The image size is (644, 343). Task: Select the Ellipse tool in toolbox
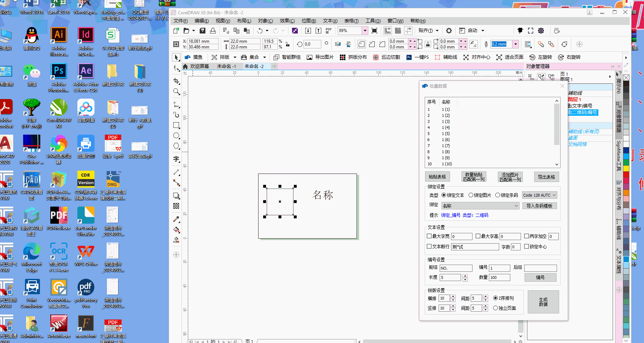(176, 136)
